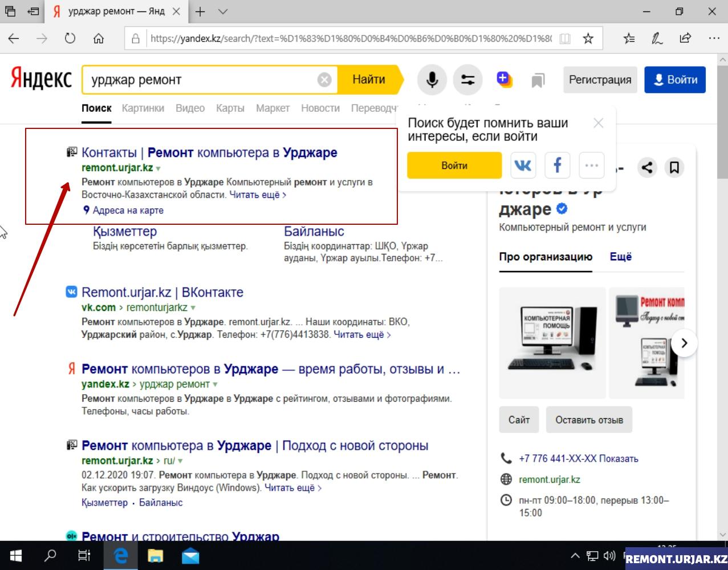Click the Оставить отзыв button
The height and width of the screenshot is (570, 728).
(589, 420)
